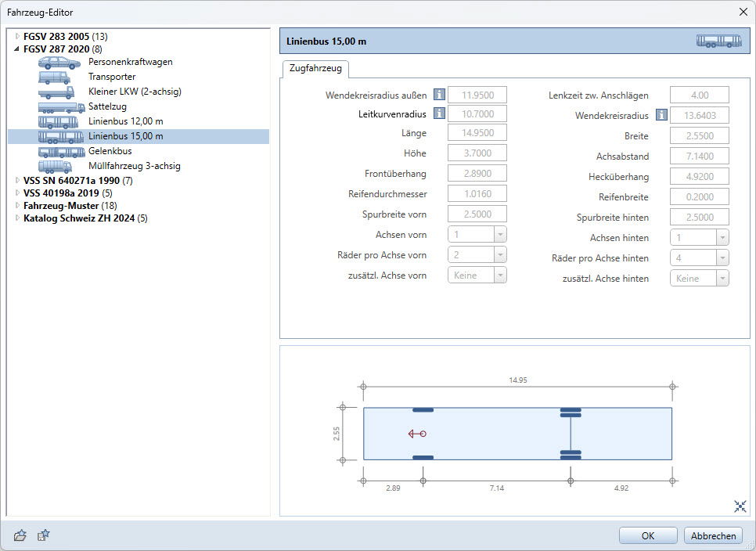Click the Kleiner LKW truck icon
Viewport: 756px width, 551px height.
pyautogui.click(x=56, y=92)
